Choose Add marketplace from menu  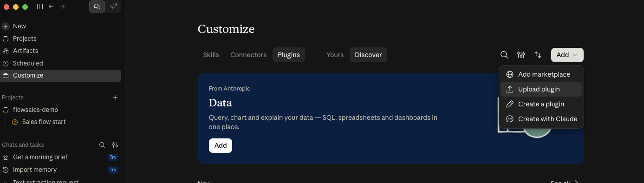click(x=541, y=74)
